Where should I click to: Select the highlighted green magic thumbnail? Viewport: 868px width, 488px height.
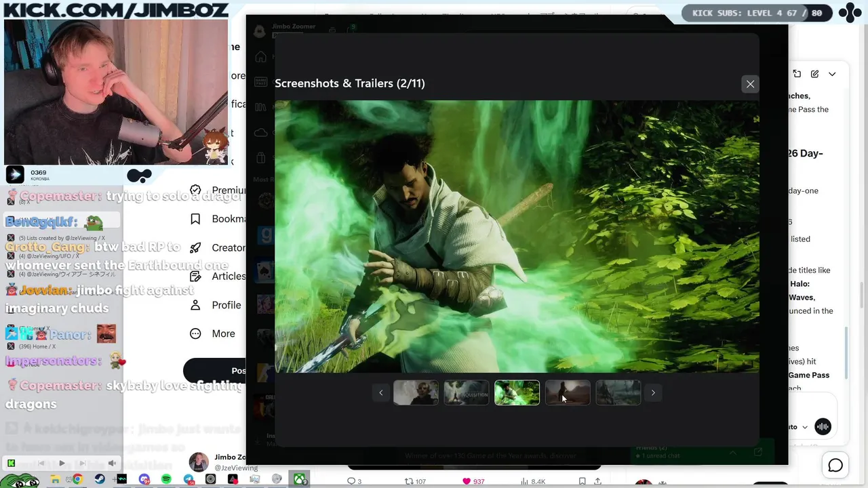point(517,392)
